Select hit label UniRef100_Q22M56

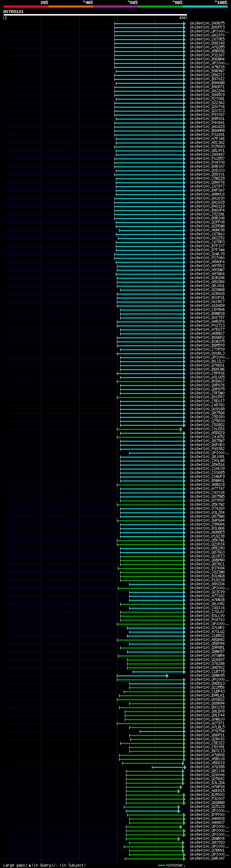tap(207, 687)
